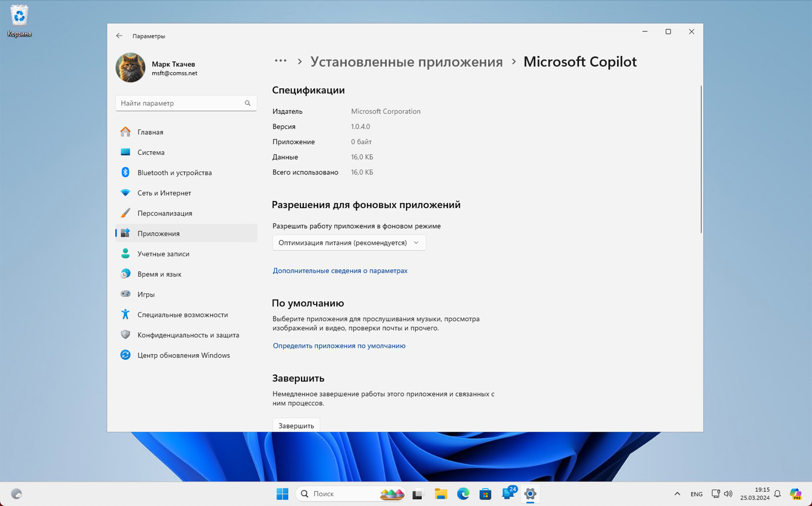
Task: Open Учетные записи settings
Action: click(x=186, y=254)
